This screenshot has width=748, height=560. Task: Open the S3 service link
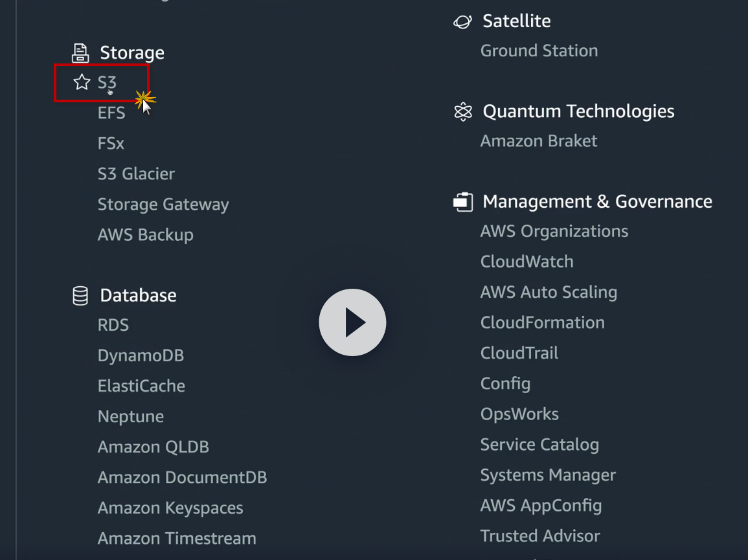tap(107, 82)
